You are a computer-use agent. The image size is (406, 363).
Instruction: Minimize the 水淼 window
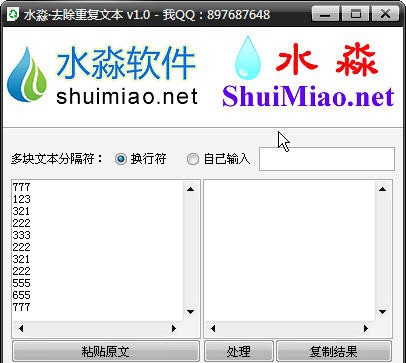pyautogui.click(x=325, y=14)
